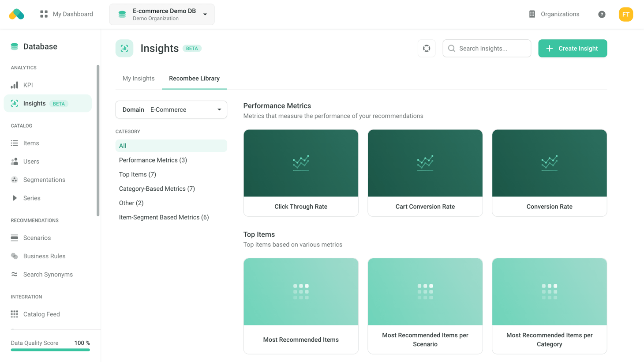Open KPI analytics in sidebar
644x362 pixels.
[x=28, y=85]
